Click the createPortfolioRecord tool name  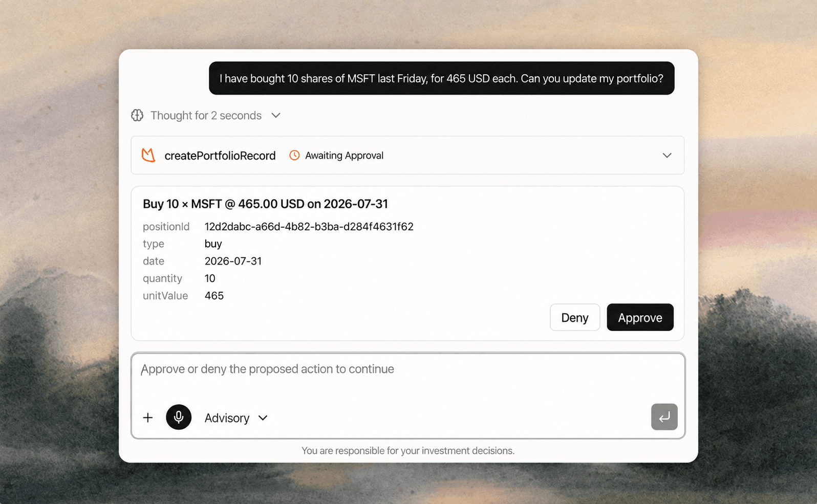coord(220,156)
